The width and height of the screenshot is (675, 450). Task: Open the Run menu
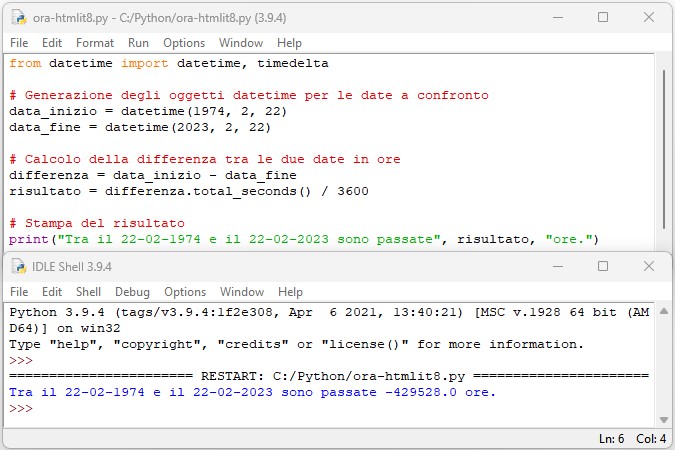point(138,43)
